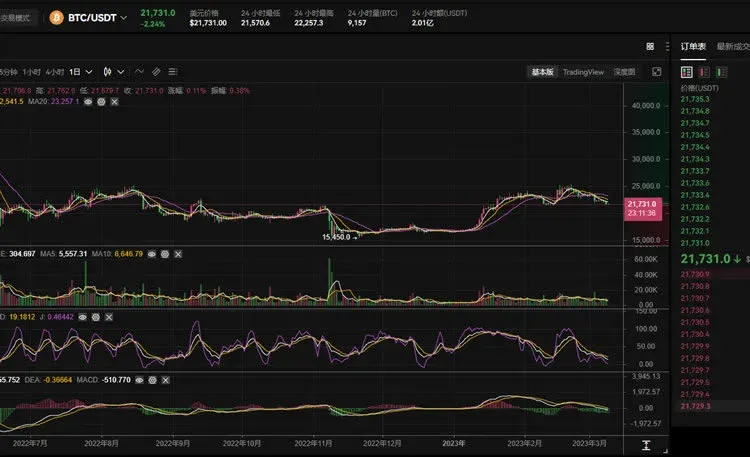Screen dimensions: 750x457
Task: Remove the KDJ indicator with X
Action: pos(109,317)
